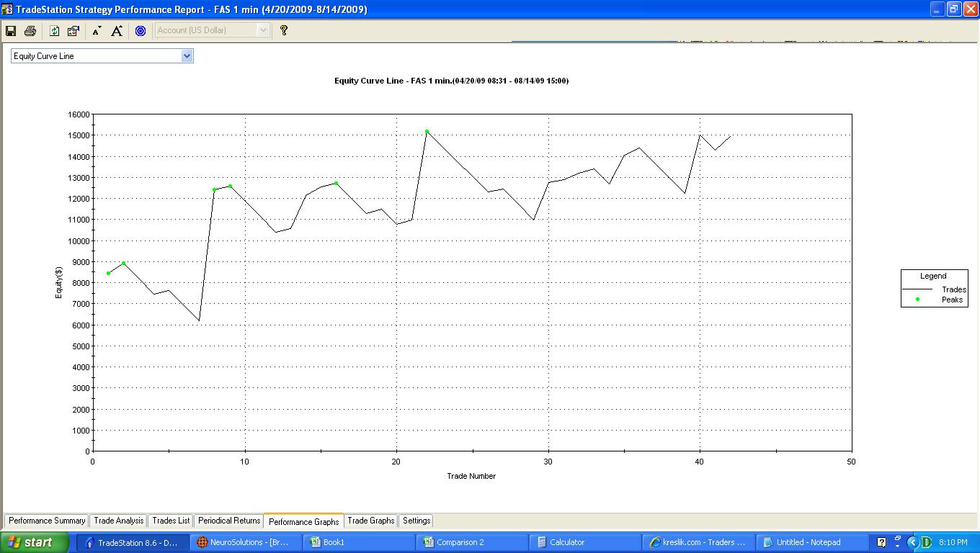
Task: Restore down the Strategy Performance Report window
Action: [953, 9]
